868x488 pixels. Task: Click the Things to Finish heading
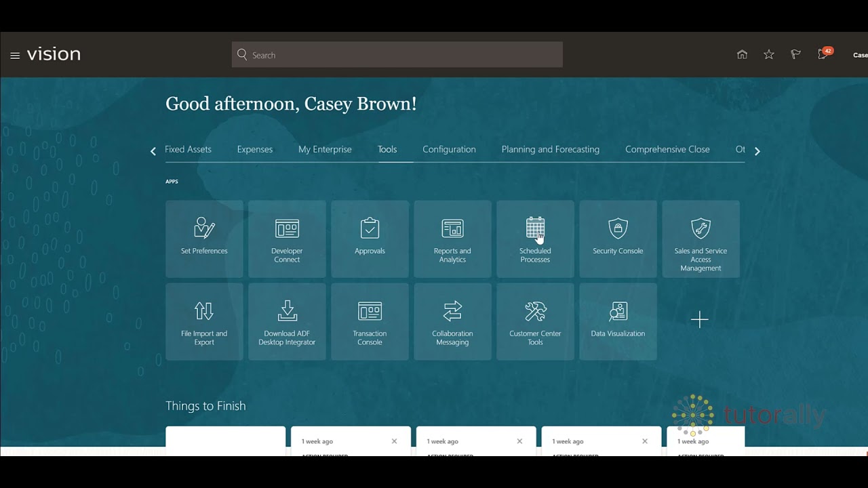pyautogui.click(x=205, y=406)
